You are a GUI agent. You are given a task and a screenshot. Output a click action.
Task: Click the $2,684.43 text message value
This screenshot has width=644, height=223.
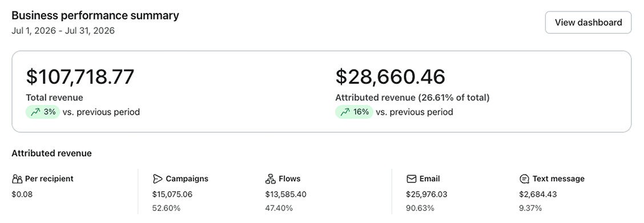pos(538,194)
